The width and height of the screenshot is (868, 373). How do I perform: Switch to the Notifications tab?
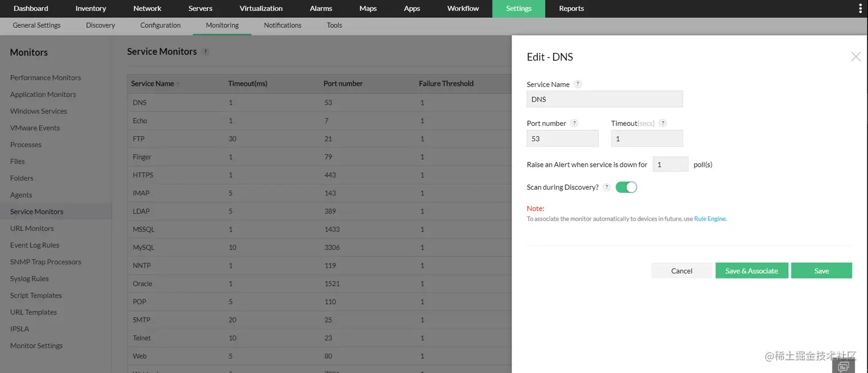[x=282, y=25]
